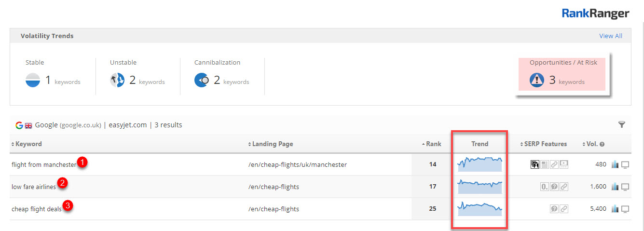Click image pack SERP icon in first row
644x231 pixels.
(x=535, y=164)
